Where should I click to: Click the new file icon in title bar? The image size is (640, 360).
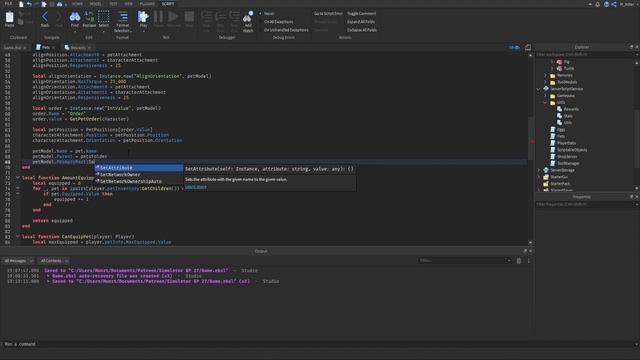coord(21,4)
